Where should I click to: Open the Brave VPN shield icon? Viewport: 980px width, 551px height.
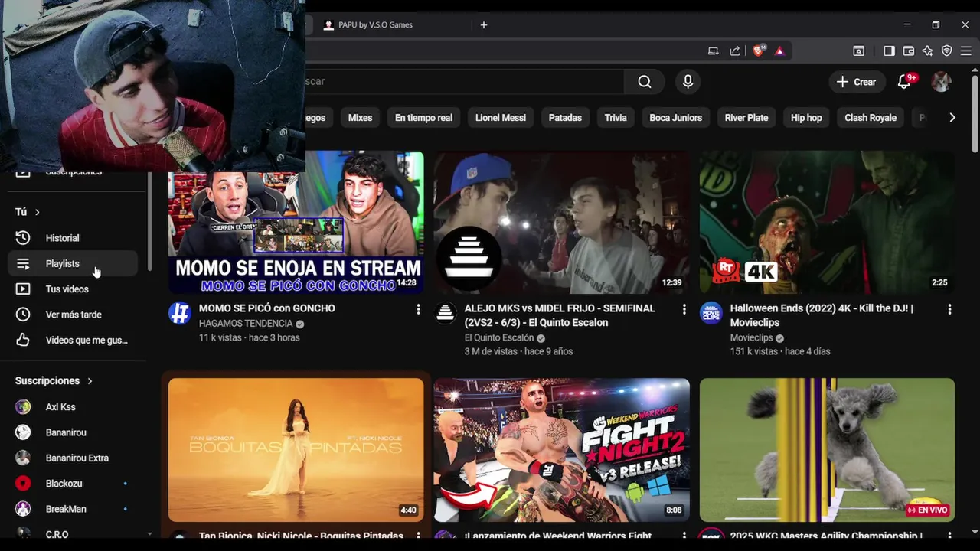point(947,51)
